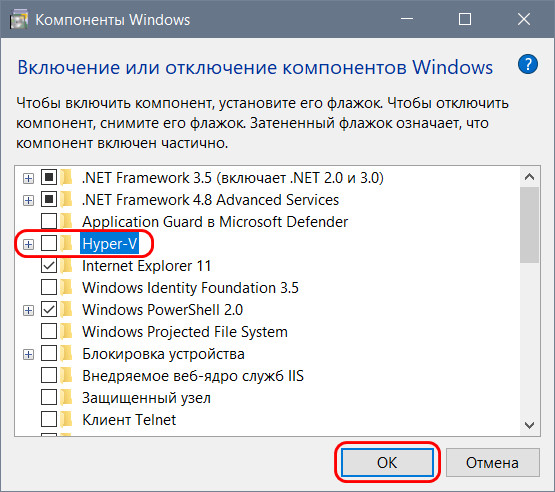Click the Internet Explorer 11 folder icon
555x492 pixels.
coord(66,265)
